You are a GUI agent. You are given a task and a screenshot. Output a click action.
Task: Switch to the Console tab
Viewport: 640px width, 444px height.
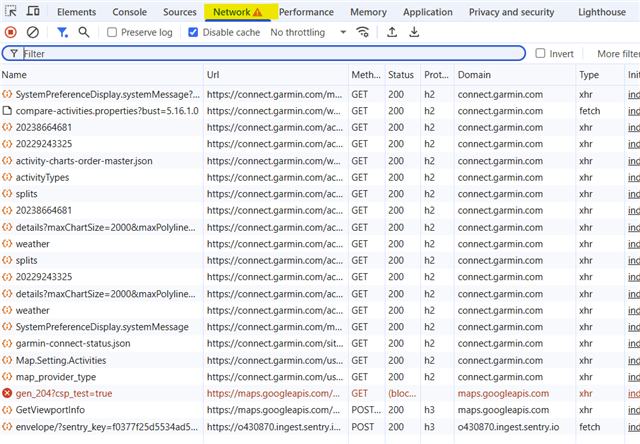click(129, 12)
